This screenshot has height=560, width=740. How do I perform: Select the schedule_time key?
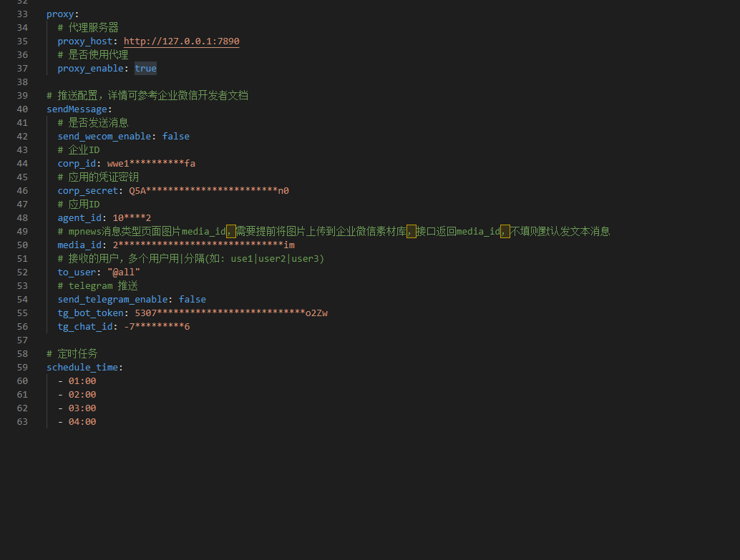(80, 367)
